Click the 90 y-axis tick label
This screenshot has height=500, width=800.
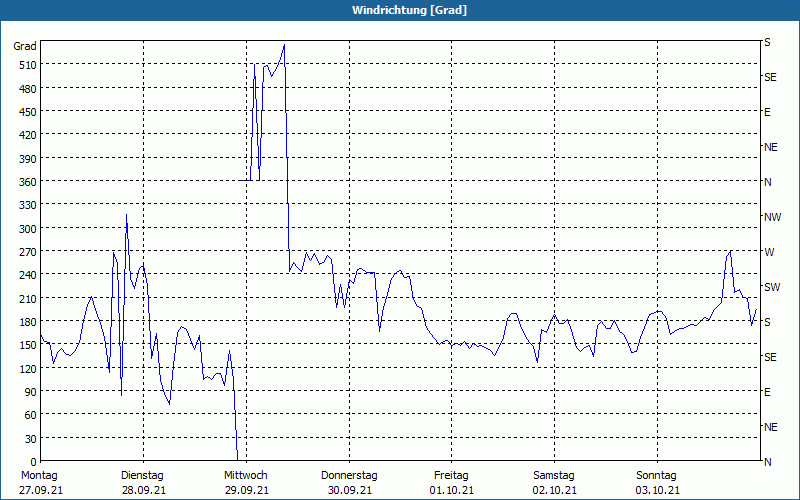[29, 392]
